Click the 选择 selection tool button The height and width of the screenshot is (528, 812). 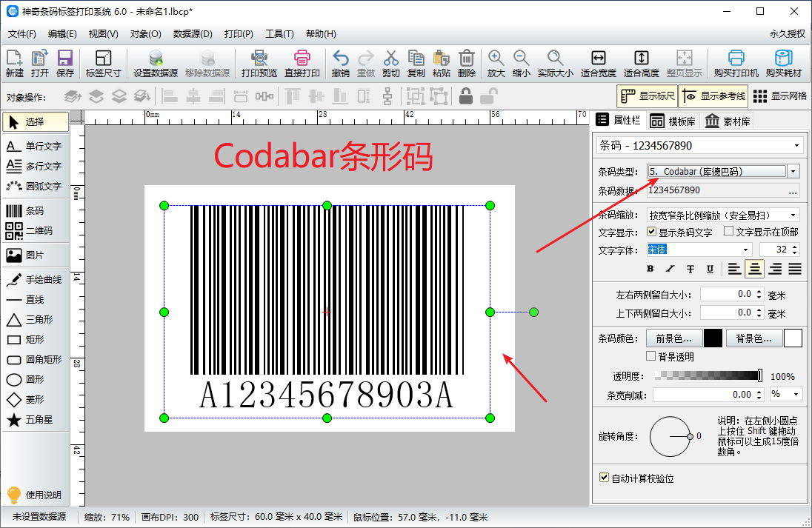(x=36, y=121)
